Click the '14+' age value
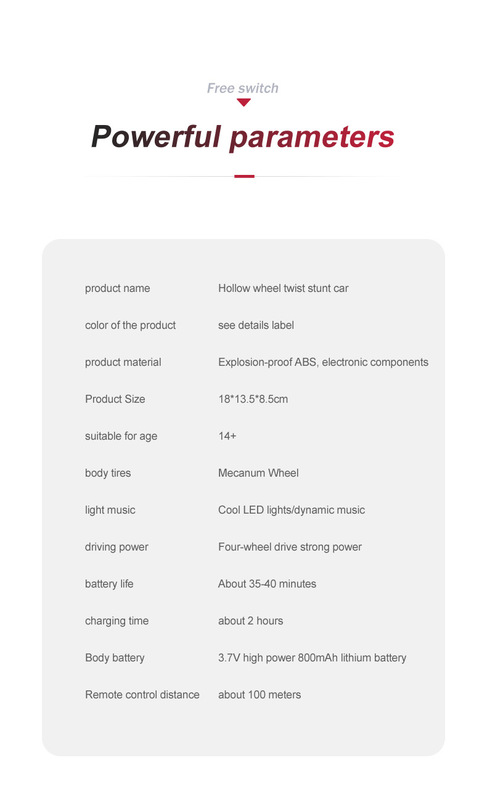The width and height of the screenshot is (487, 800). click(x=227, y=436)
